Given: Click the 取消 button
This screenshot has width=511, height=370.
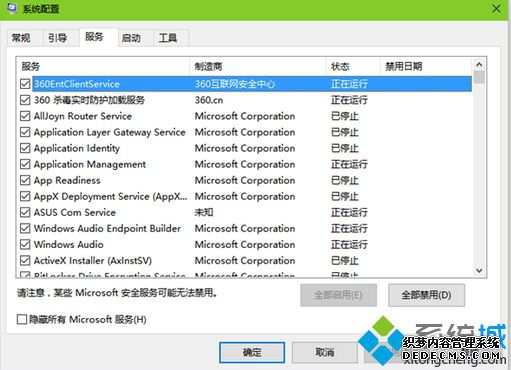Looking at the screenshot, I should [325, 352].
